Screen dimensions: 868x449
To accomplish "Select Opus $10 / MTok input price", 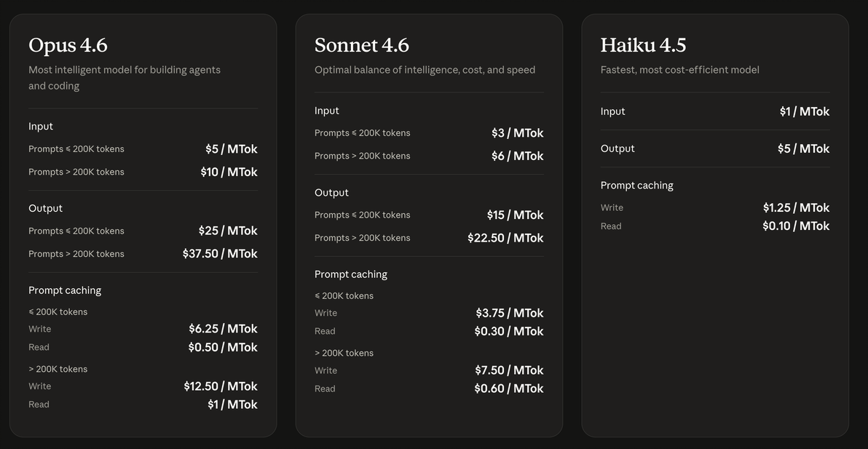I will [x=229, y=172].
